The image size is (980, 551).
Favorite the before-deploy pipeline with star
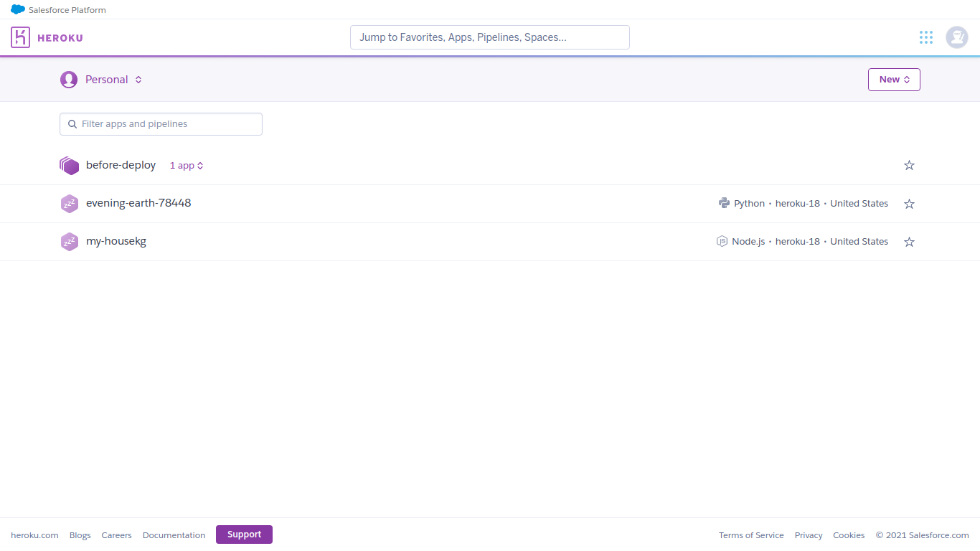tap(909, 166)
